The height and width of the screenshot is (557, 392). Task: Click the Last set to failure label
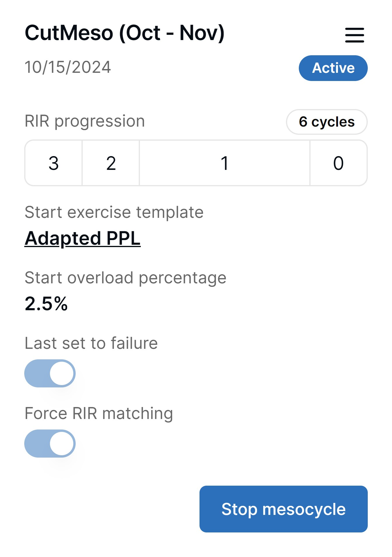pyautogui.click(x=91, y=343)
